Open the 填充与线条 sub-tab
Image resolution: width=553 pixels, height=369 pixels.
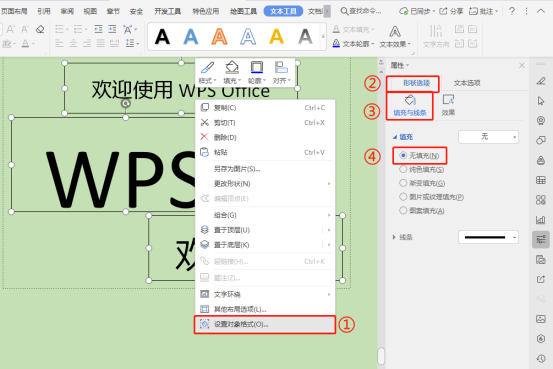pos(410,105)
